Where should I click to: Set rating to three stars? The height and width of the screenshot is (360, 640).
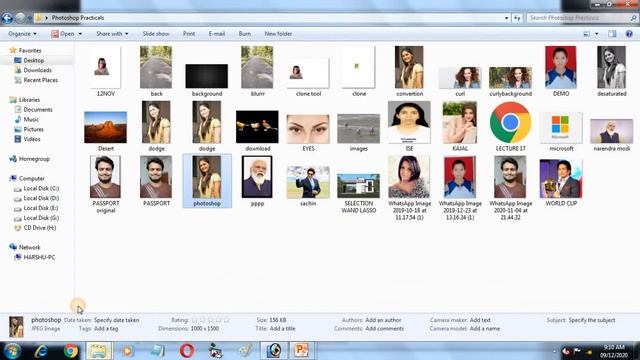pyautogui.click(x=211, y=320)
